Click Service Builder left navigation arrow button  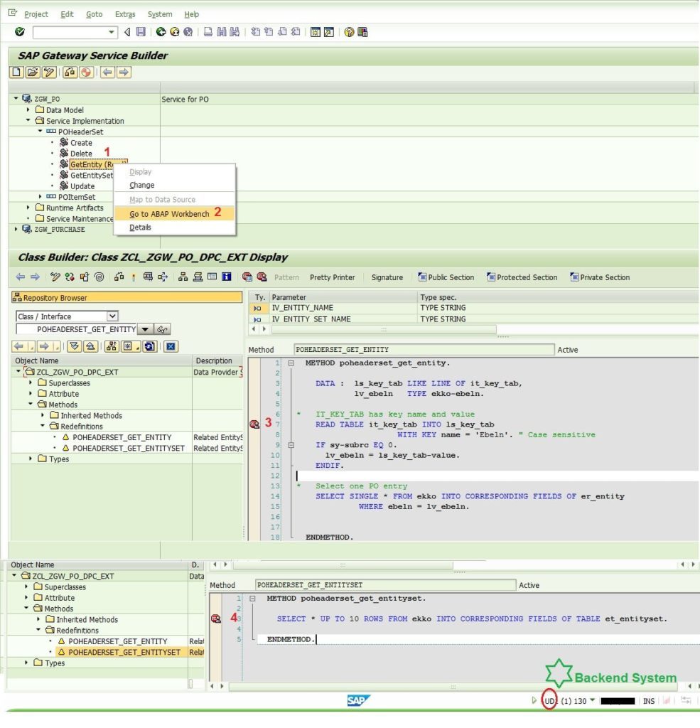coord(108,72)
